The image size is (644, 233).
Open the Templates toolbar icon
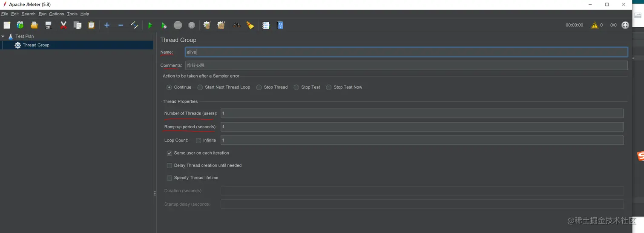20,25
